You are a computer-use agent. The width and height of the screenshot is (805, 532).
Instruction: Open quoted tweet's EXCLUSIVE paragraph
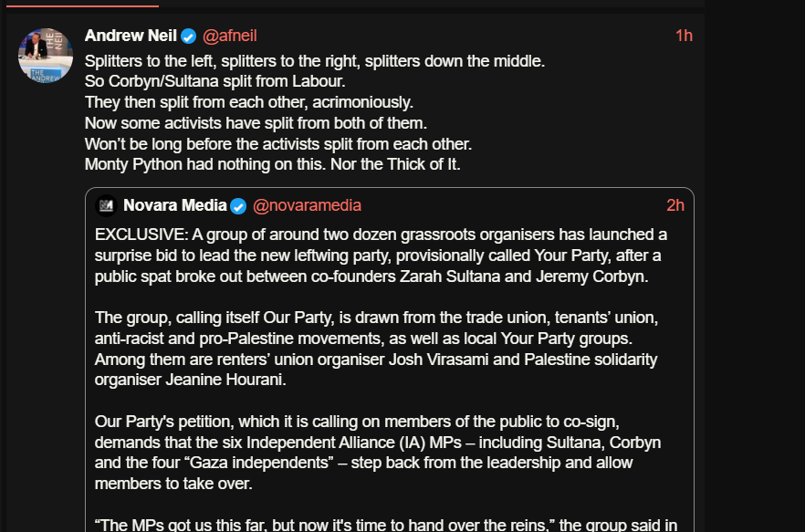(x=381, y=256)
